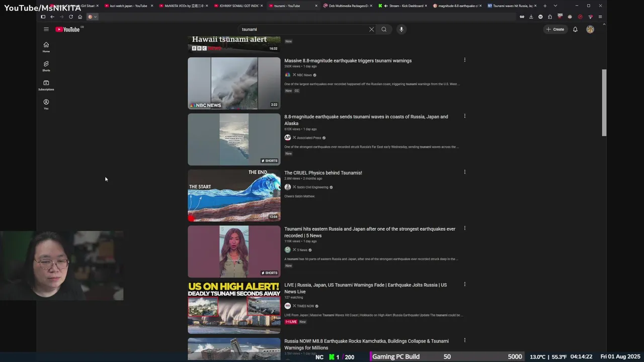Open the browser application menu (three lines)
Viewport: 644px width, 362px height.
(600, 17)
